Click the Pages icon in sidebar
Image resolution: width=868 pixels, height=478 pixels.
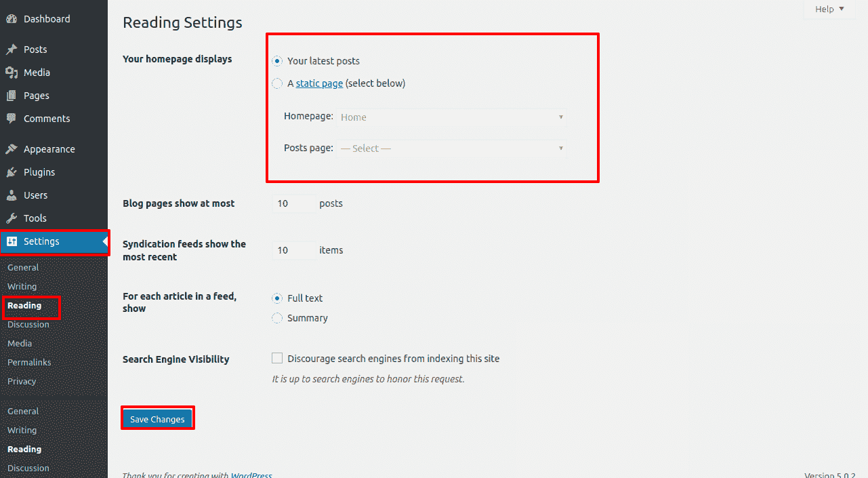coord(12,96)
